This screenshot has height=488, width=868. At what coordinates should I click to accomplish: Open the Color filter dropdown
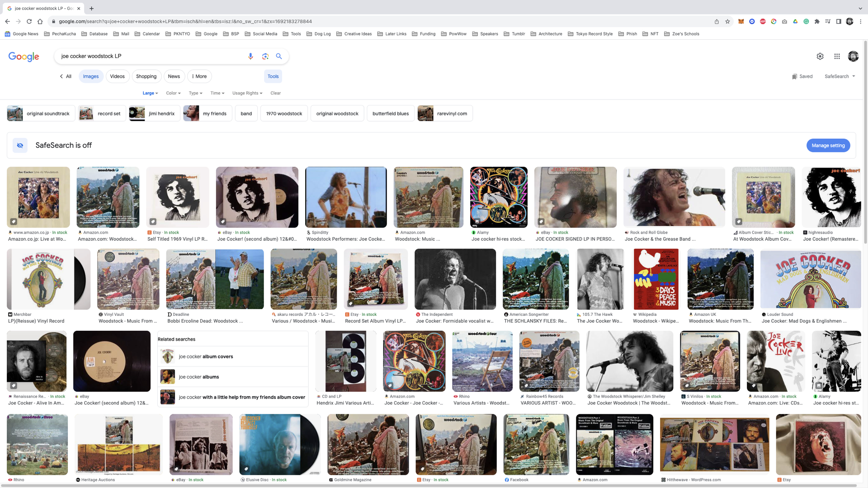tap(173, 93)
